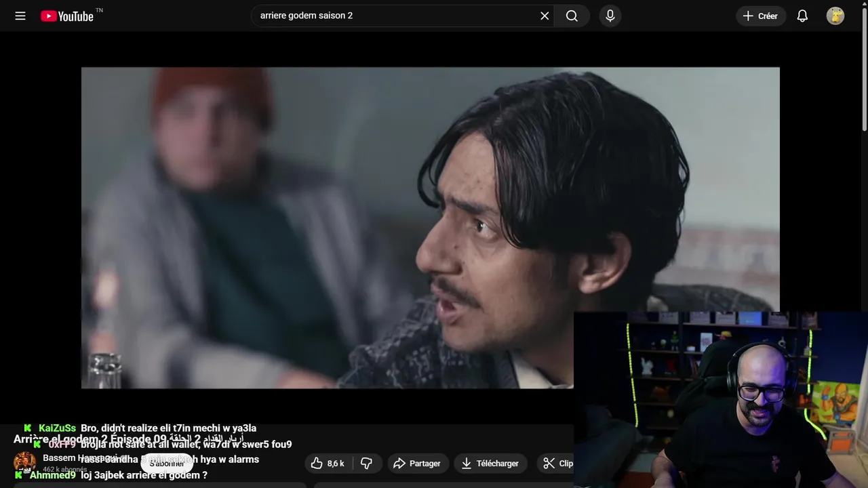Click the webcam overlay of the streamer
The width and height of the screenshot is (868, 488).
721,400
